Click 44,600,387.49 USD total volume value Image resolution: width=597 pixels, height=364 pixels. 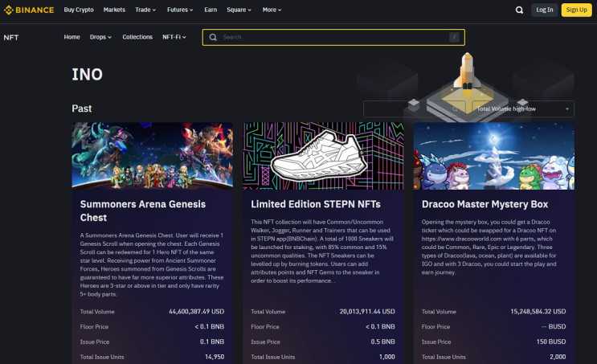click(x=197, y=312)
